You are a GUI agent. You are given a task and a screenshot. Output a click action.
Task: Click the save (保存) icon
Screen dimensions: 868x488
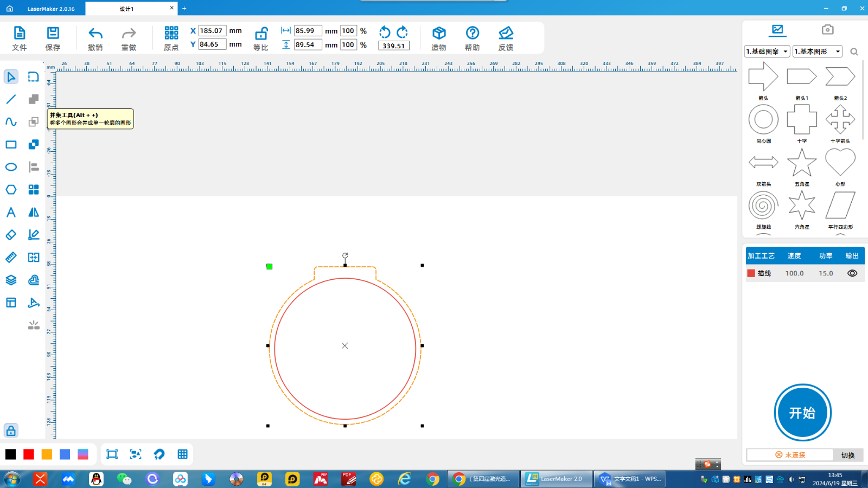coord(53,34)
